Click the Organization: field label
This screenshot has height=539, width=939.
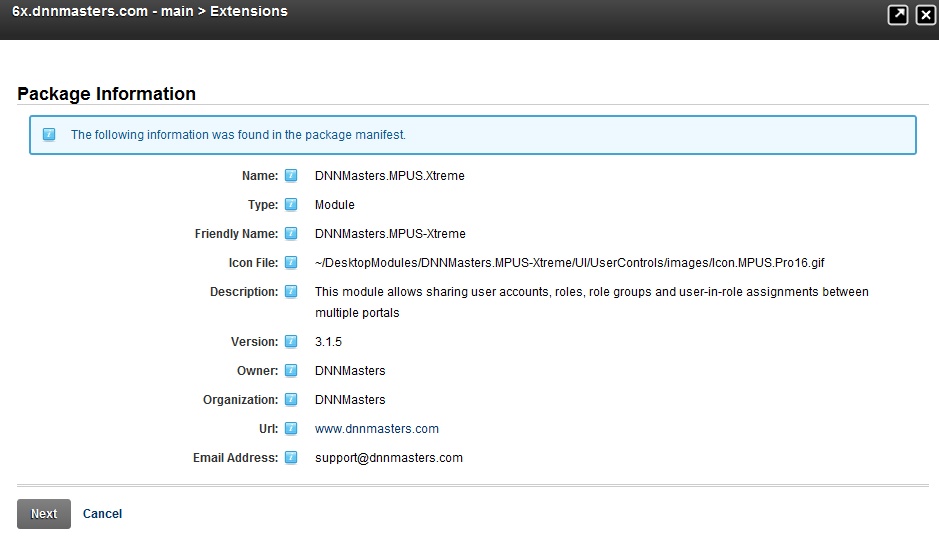pyautogui.click(x=241, y=399)
